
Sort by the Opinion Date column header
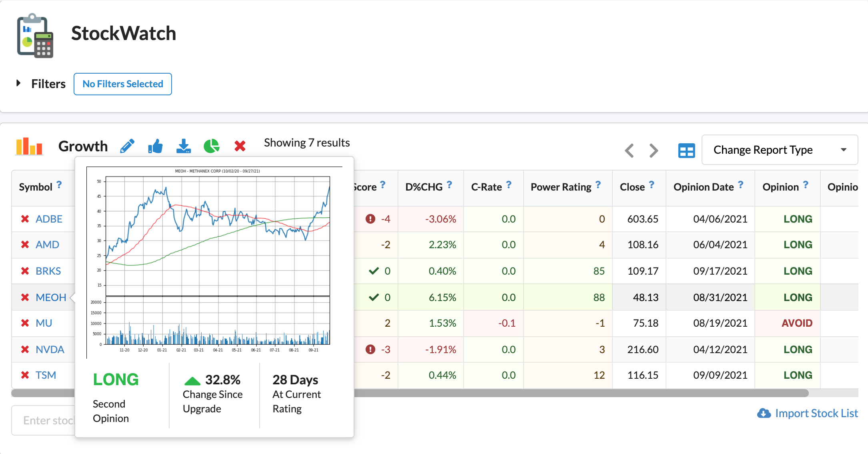point(703,187)
